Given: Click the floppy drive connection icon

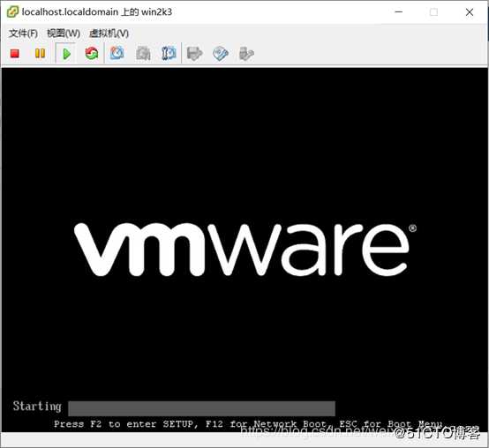Looking at the screenshot, I should pyautogui.click(x=194, y=54).
